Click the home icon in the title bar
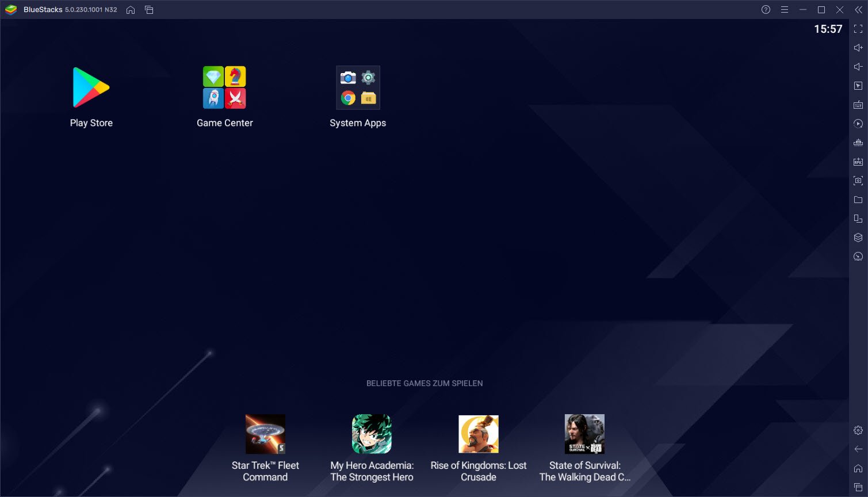Screen dimensions: 868x497 [131, 10]
